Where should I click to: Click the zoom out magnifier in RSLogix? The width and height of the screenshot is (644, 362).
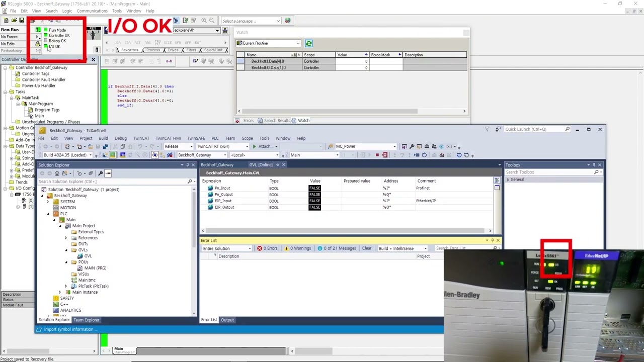[x=212, y=21]
